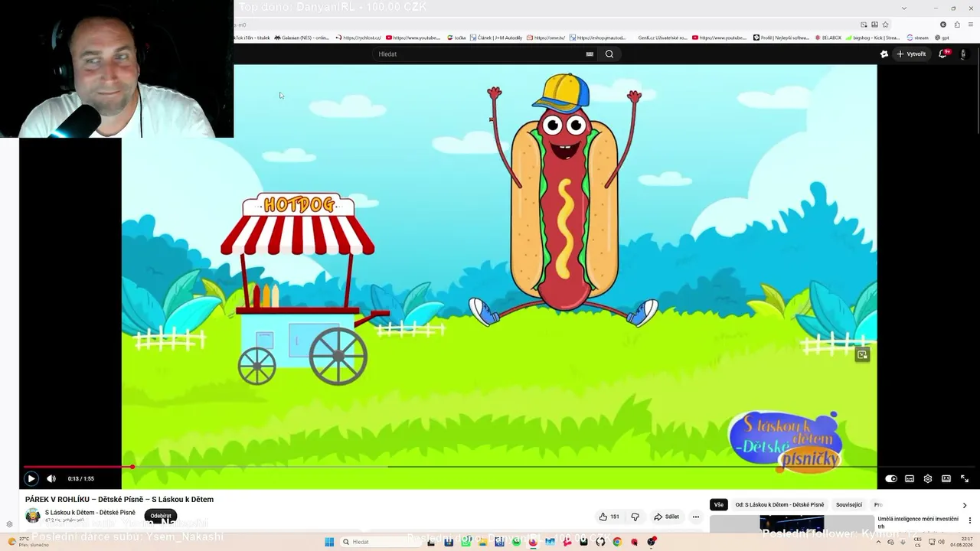Image resolution: width=980 pixels, height=551 pixels.
Task: Open more actions menu under the video
Action: (696, 517)
